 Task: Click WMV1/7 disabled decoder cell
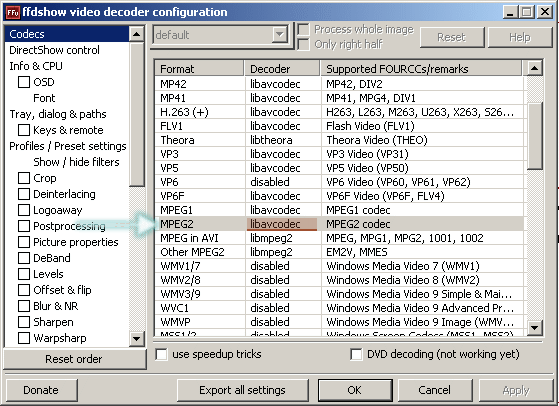click(282, 266)
